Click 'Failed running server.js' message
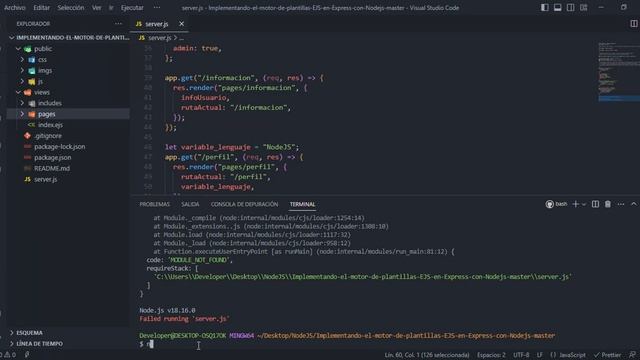 point(184,319)
